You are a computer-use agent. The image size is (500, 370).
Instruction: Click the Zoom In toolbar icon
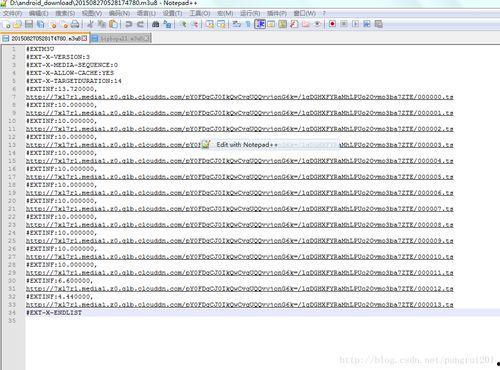(183, 24)
